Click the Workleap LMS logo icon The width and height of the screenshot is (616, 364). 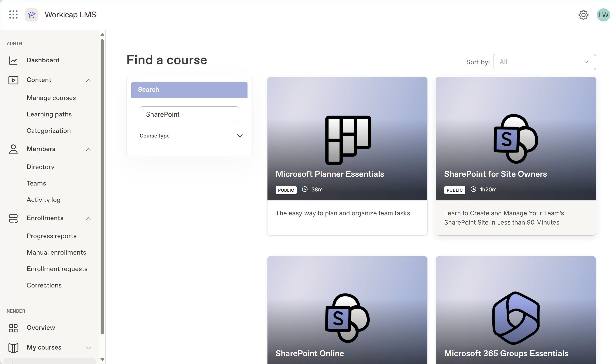tap(32, 15)
